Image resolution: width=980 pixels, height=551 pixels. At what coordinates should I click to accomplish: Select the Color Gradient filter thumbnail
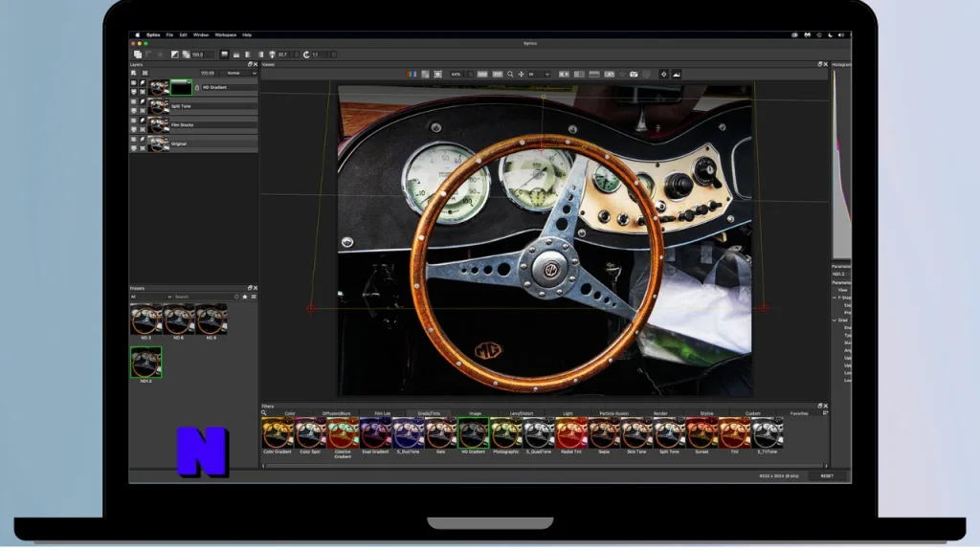coord(278,433)
